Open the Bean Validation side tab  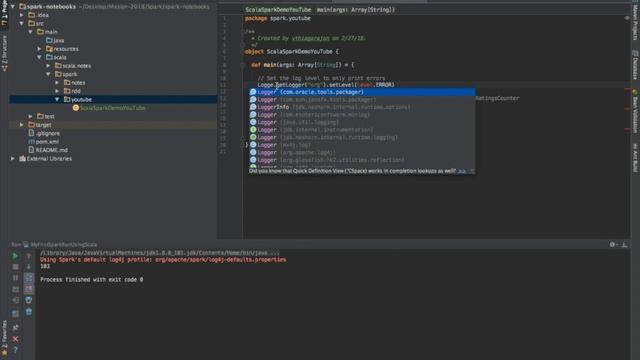pos(635,111)
